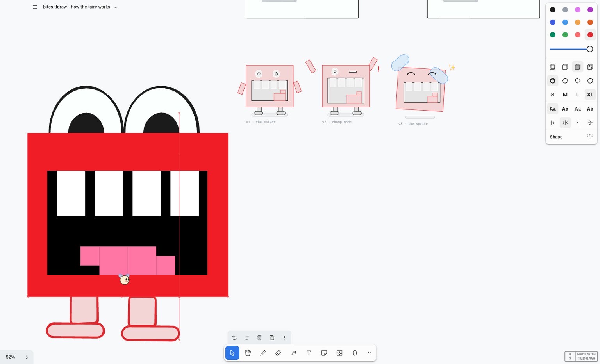Click the 'v2 · chomp mode' label

(337, 122)
